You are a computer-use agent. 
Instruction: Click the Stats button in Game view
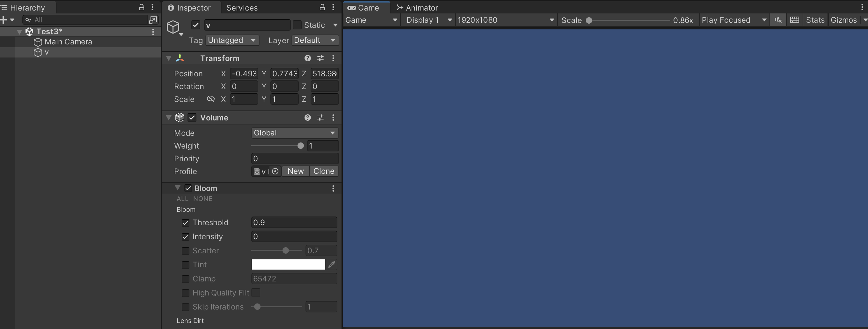click(815, 20)
